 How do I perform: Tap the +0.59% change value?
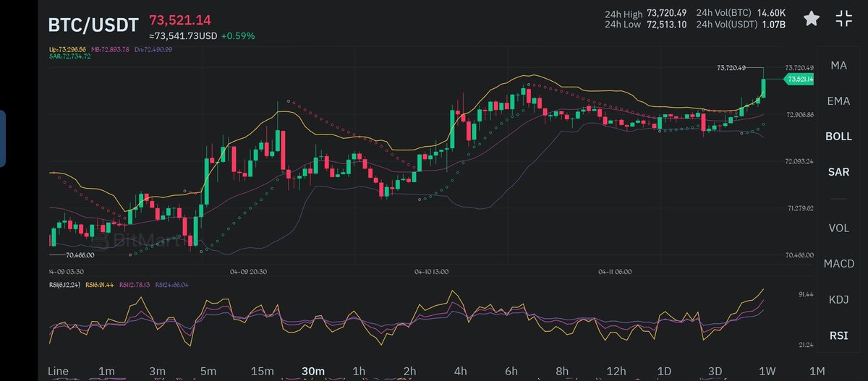(238, 35)
